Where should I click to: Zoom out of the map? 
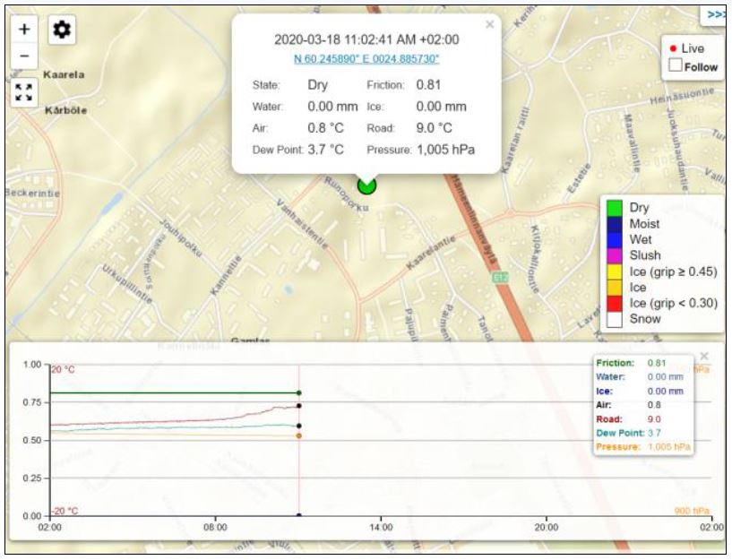pos(24,55)
